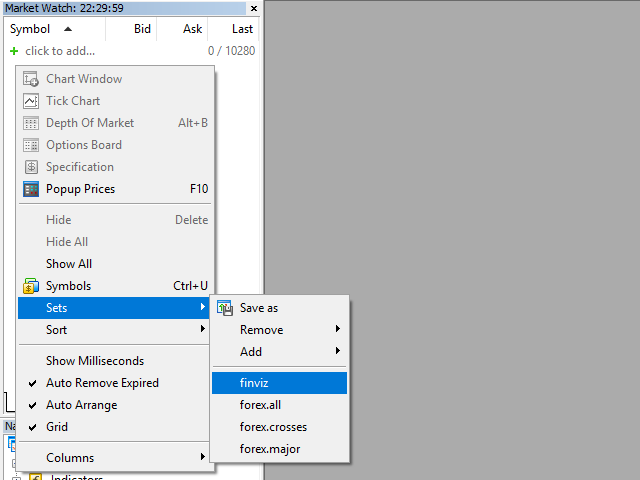Choose Hide All menu entry
Screen dimensions: 640x480
click(x=114, y=242)
